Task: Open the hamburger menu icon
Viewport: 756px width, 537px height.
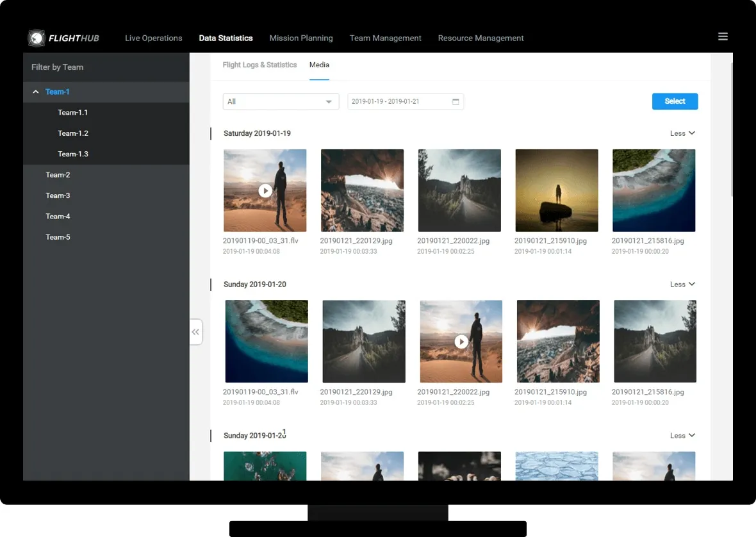Action: point(723,37)
